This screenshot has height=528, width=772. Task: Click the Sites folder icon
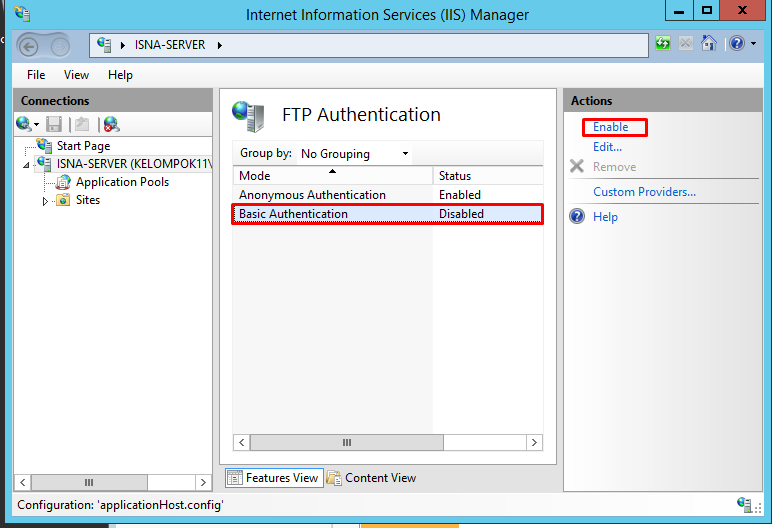63,199
